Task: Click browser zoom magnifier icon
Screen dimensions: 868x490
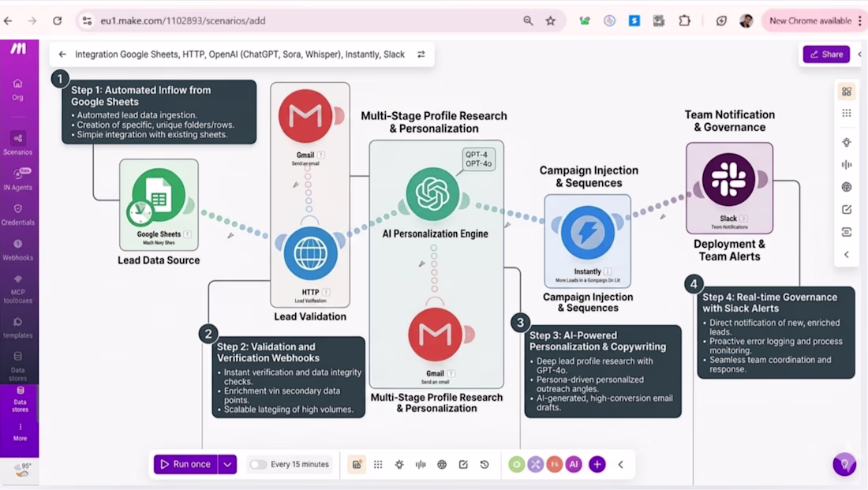Action: click(528, 21)
